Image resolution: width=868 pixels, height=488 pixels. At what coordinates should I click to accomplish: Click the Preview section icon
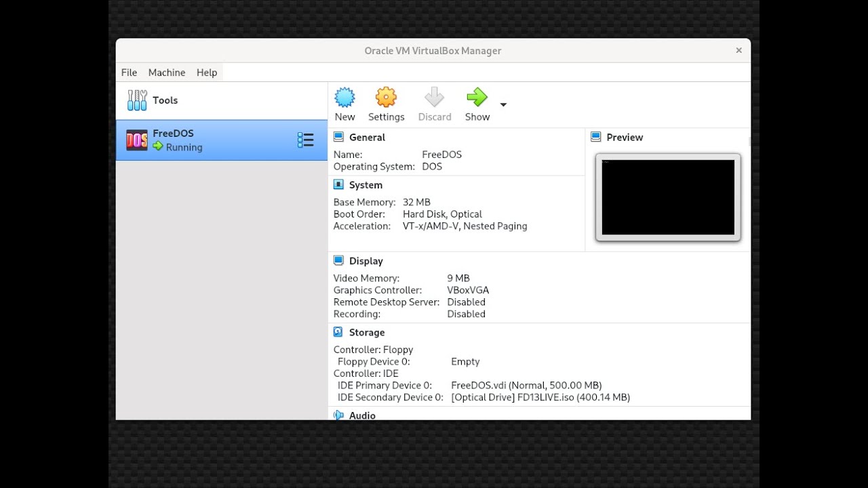pyautogui.click(x=596, y=137)
